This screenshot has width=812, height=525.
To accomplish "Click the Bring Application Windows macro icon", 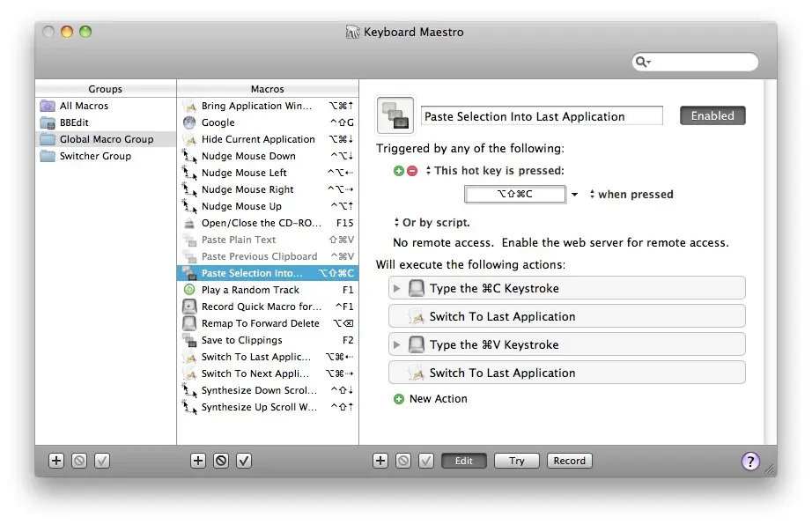I will click(190, 107).
